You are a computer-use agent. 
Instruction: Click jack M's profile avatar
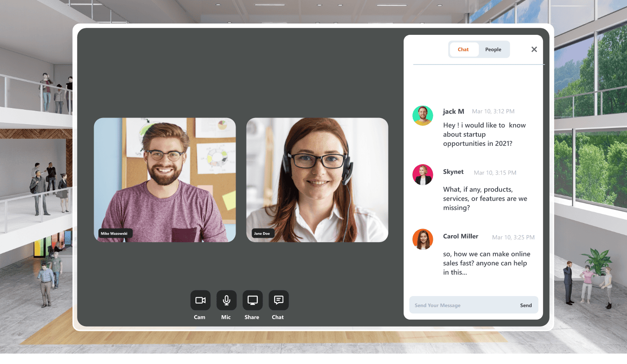(422, 115)
